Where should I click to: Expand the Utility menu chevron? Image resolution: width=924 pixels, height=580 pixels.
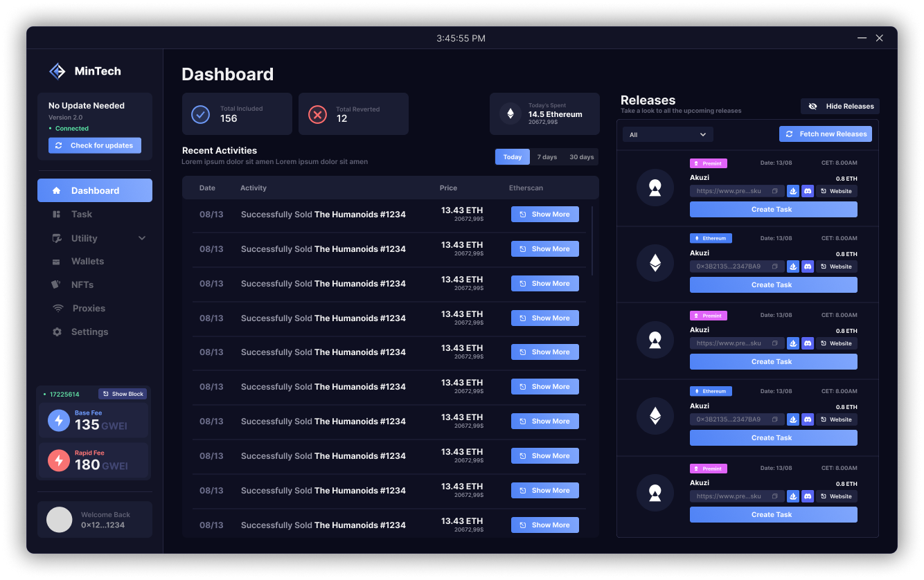click(x=142, y=238)
